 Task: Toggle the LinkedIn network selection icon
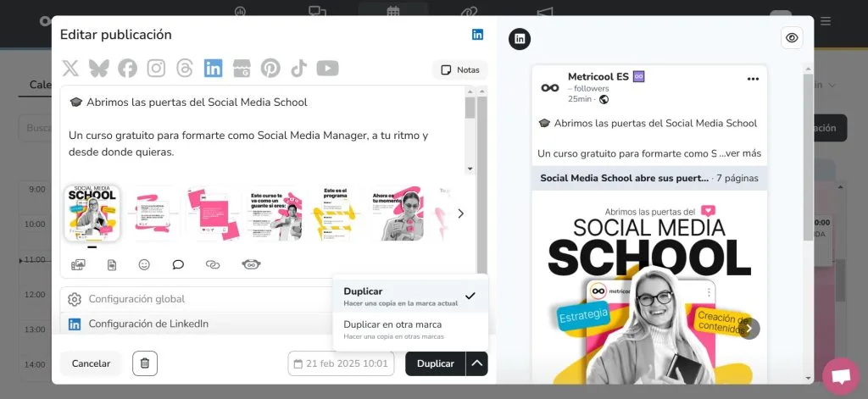tap(213, 68)
